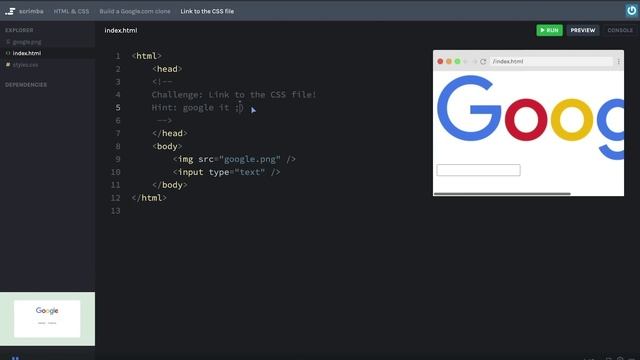Click the img src google.png line
Image resolution: width=640 pixels, height=360 pixels.
tap(234, 159)
